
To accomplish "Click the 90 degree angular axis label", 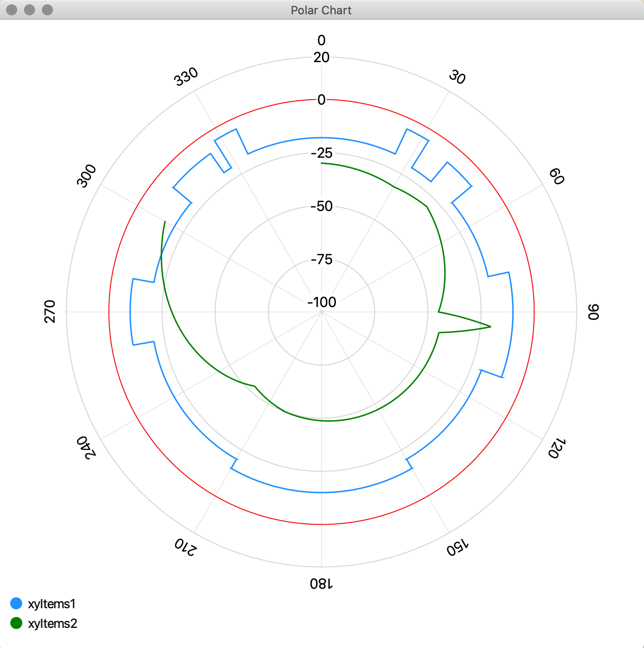I will point(593,311).
